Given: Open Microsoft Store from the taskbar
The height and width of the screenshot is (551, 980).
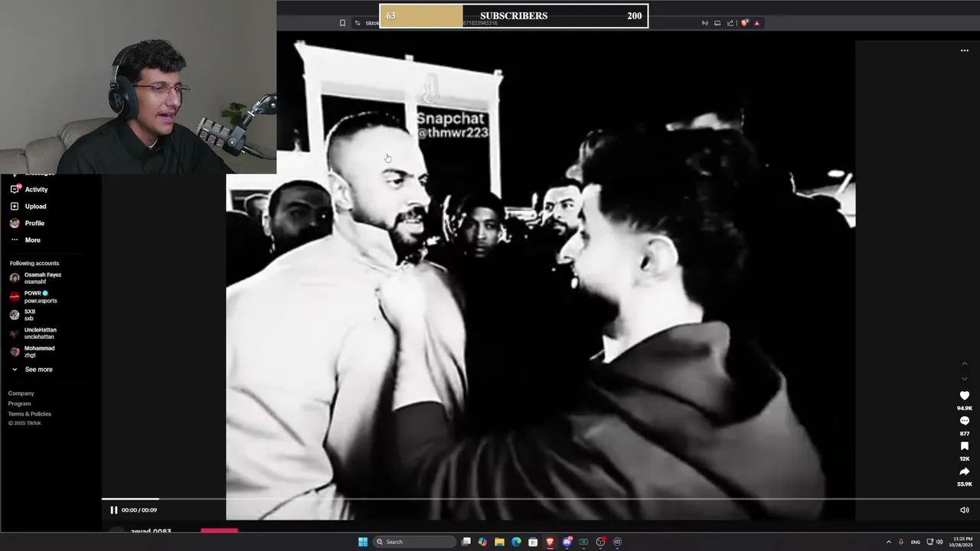Looking at the screenshot, I should [533, 542].
